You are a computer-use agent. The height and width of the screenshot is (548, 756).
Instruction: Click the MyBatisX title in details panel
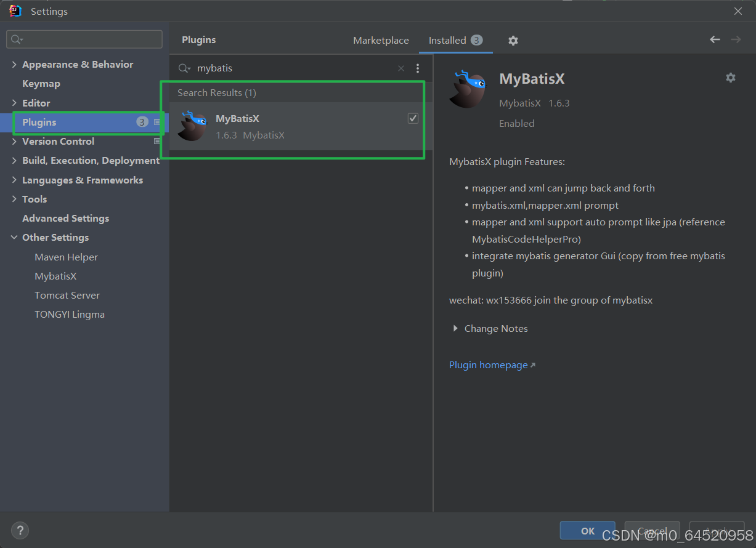click(532, 79)
